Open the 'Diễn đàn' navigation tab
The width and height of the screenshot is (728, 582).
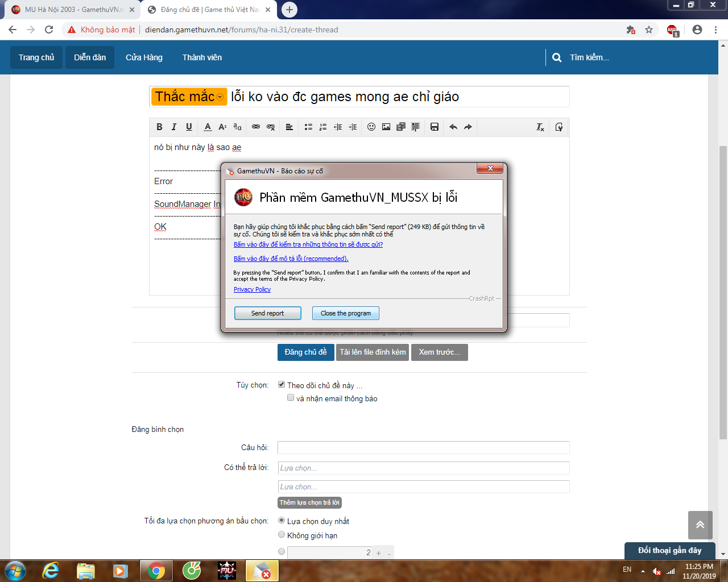(90, 57)
